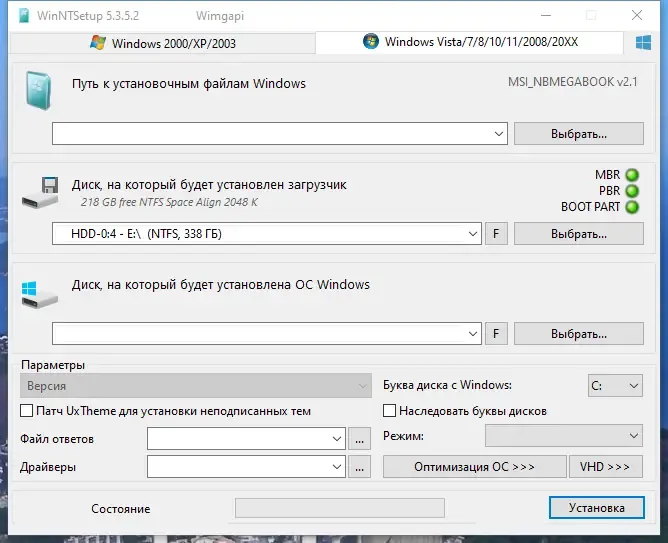
Task: Click the Параметры group label
Action: tap(53, 365)
